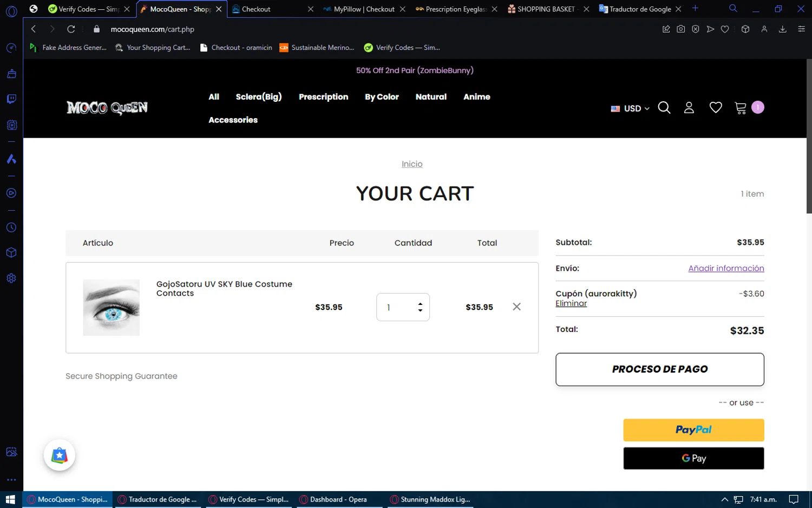This screenshot has height=508, width=812.
Task: Open the floating shopping bag rewards widget
Action: pos(60,455)
